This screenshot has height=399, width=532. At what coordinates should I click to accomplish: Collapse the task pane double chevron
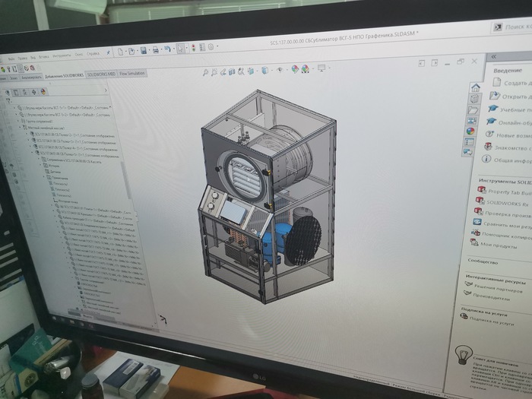pyautogui.click(x=494, y=57)
